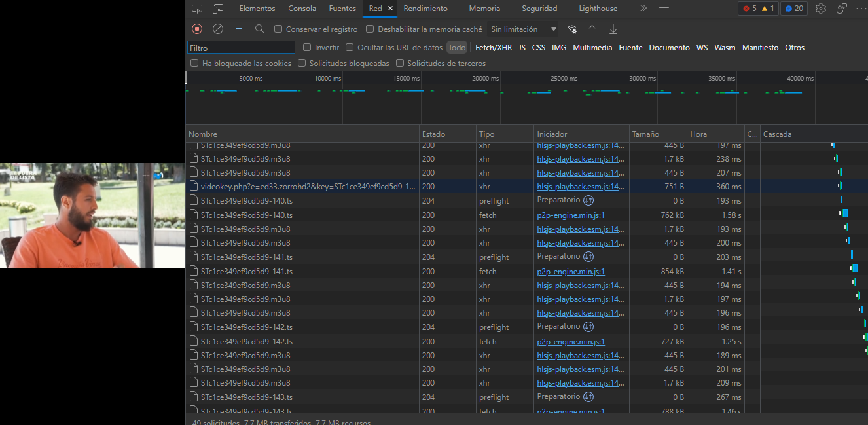Clear the network log
The width and height of the screenshot is (868, 425).
click(x=218, y=29)
